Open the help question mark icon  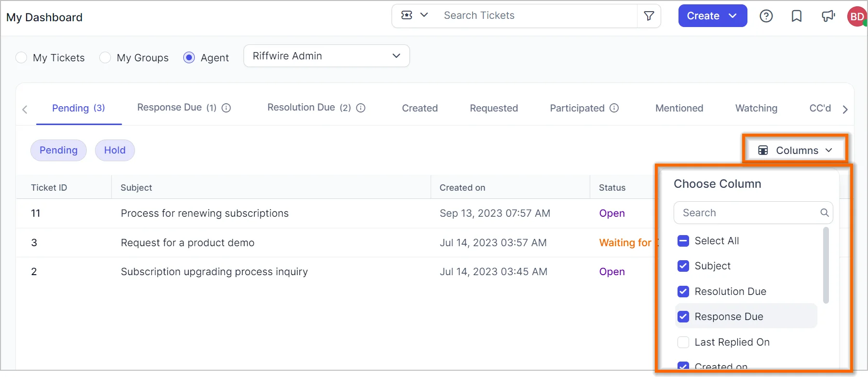click(766, 16)
